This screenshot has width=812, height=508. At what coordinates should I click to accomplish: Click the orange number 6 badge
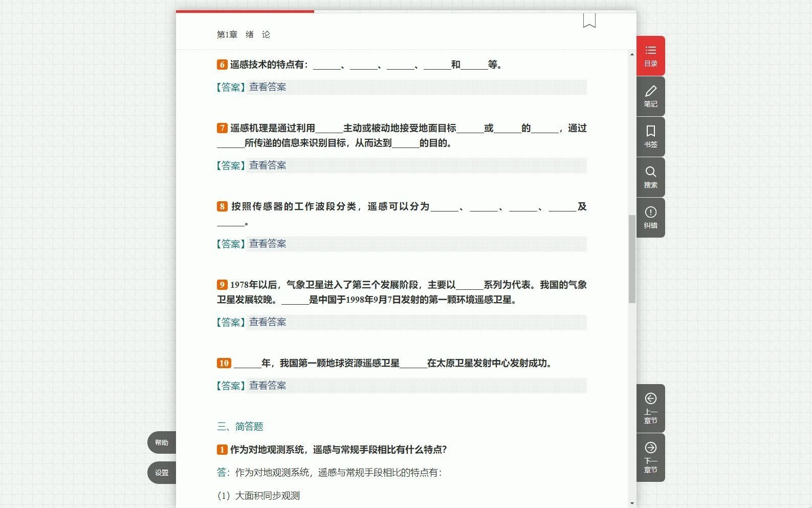tap(222, 65)
